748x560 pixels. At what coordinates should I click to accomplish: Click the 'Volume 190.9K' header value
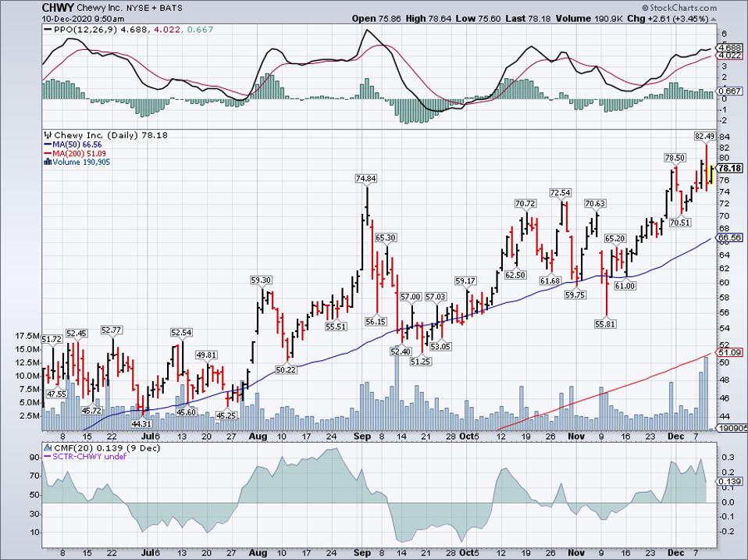(x=589, y=19)
